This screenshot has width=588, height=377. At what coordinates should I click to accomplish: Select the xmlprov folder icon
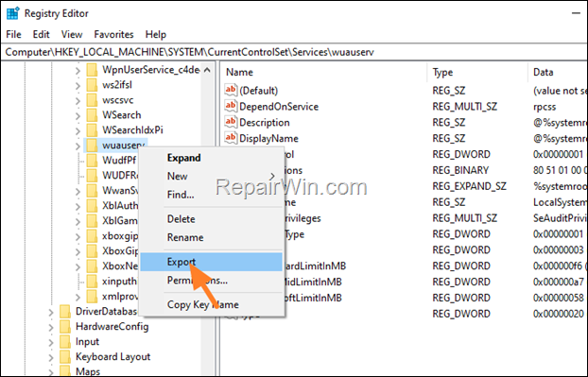coord(92,296)
